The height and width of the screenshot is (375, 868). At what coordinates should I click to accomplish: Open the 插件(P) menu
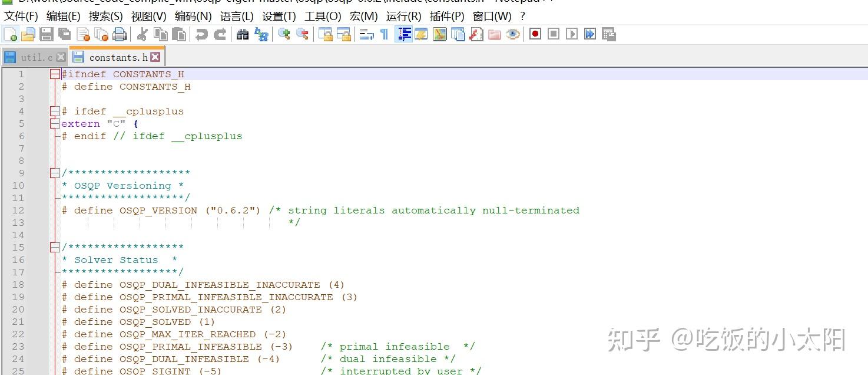pyautogui.click(x=446, y=16)
